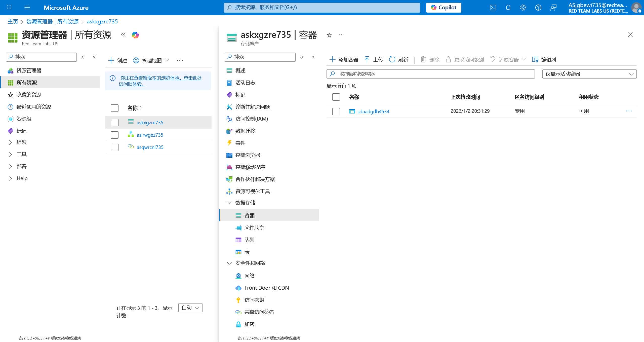
Task: Favorite the askxgzre735 container page star
Action: pyautogui.click(x=329, y=35)
